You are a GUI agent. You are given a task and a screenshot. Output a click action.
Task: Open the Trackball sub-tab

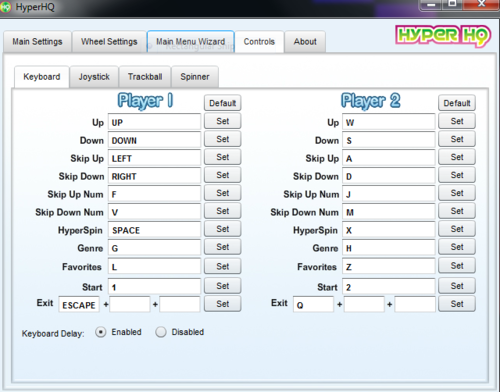pos(145,77)
